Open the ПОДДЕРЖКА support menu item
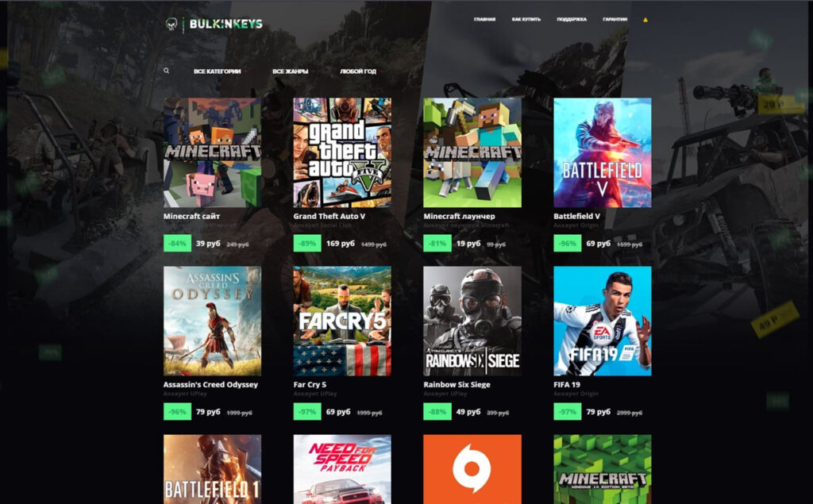813x504 pixels. (x=572, y=19)
